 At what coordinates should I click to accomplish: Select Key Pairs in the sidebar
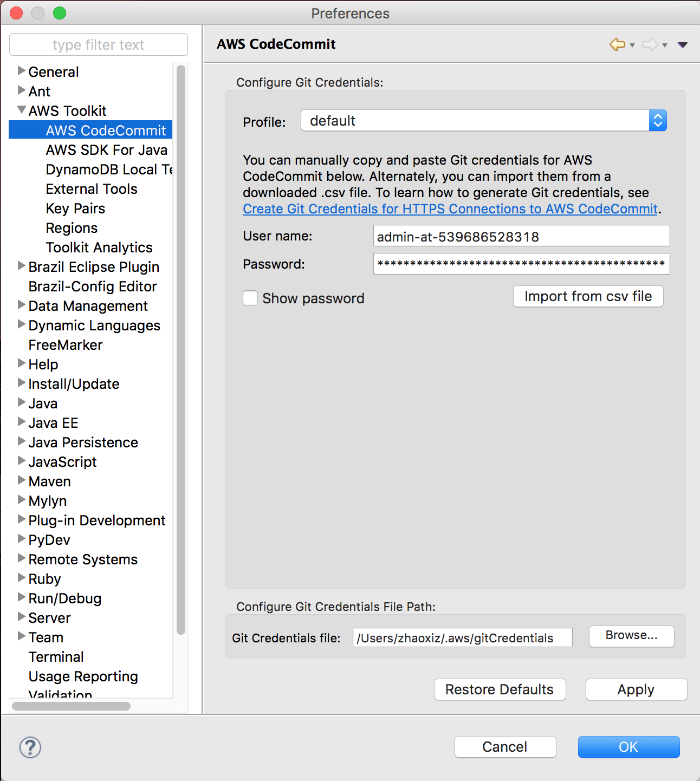[75, 208]
